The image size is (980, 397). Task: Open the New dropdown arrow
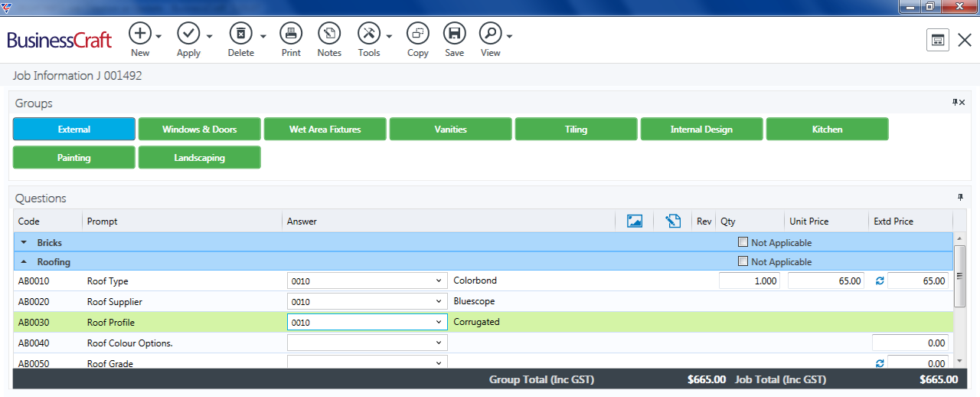[158, 36]
